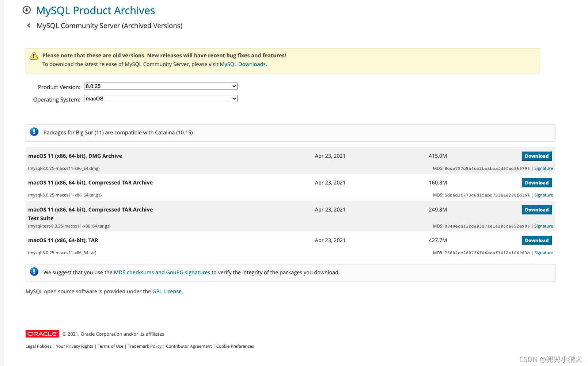This screenshot has height=366, width=588.
Task: Open Your Privacy Rights footer link
Action: click(75, 346)
